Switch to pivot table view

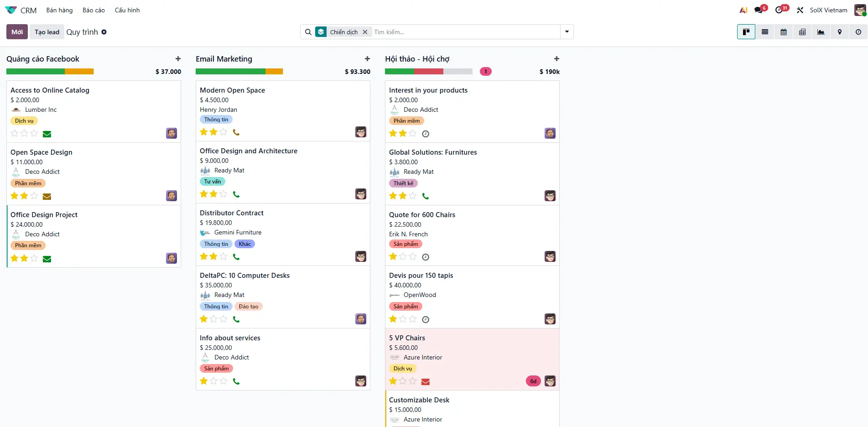click(802, 32)
